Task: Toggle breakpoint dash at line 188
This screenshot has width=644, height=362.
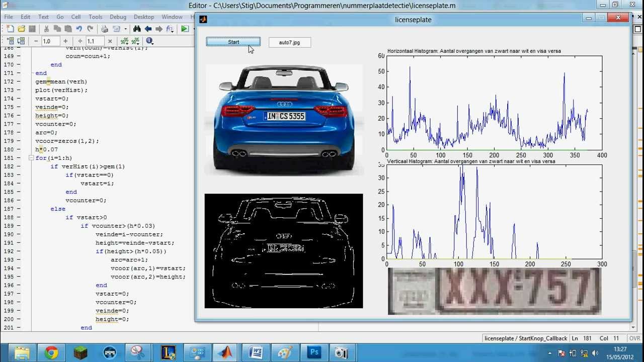Action: 19,217
